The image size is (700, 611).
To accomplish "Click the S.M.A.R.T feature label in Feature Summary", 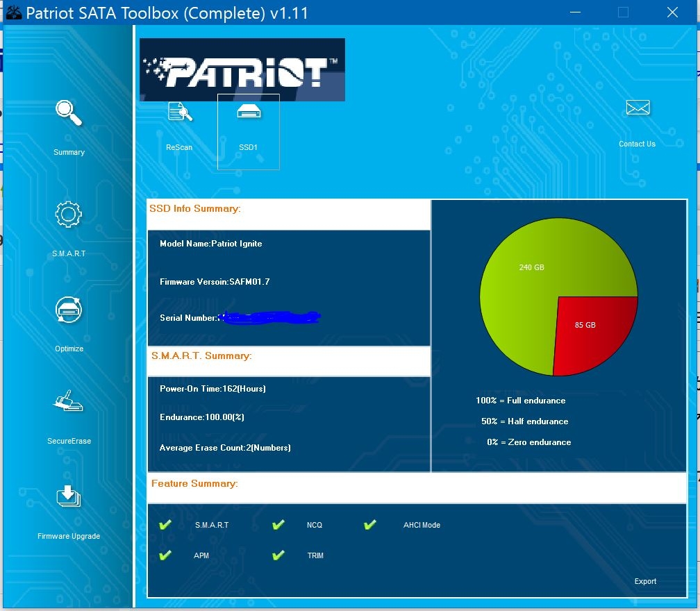I will (x=212, y=525).
